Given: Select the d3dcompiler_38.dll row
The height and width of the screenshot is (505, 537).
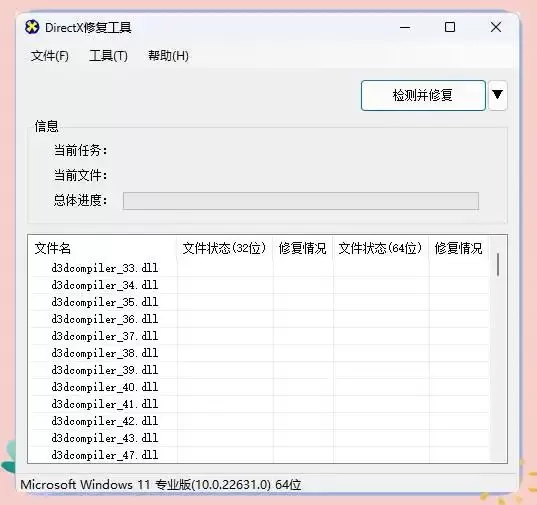Looking at the screenshot, I should coord(260,353).
